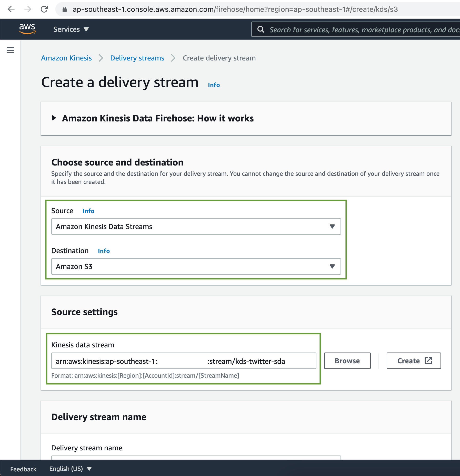Viewport: 460px width, 476px height.
Task: Reload the page with refresh icon
Action: tap(44, 9)
